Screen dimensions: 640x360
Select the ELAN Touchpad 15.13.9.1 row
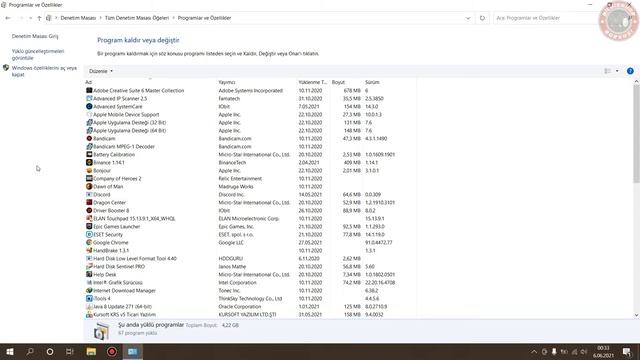click(250, 218)
